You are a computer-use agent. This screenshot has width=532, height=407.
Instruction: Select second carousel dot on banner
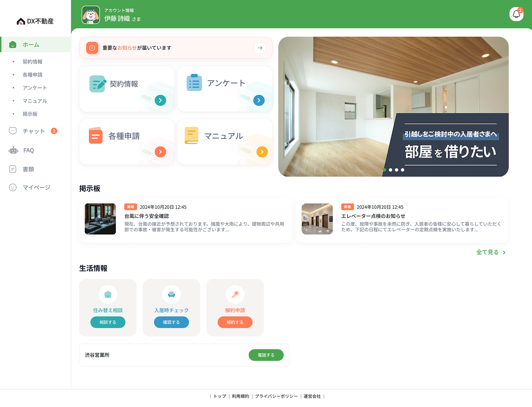[390, 170]
